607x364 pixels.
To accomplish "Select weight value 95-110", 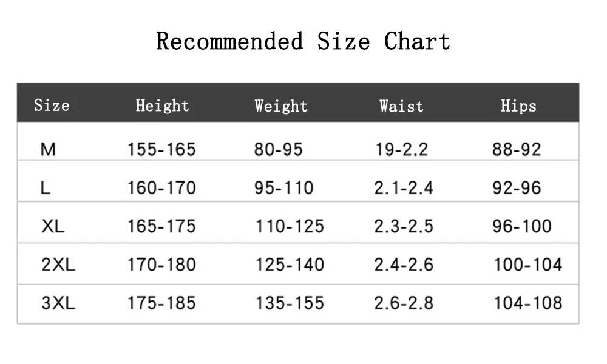I will click(283, 188).
